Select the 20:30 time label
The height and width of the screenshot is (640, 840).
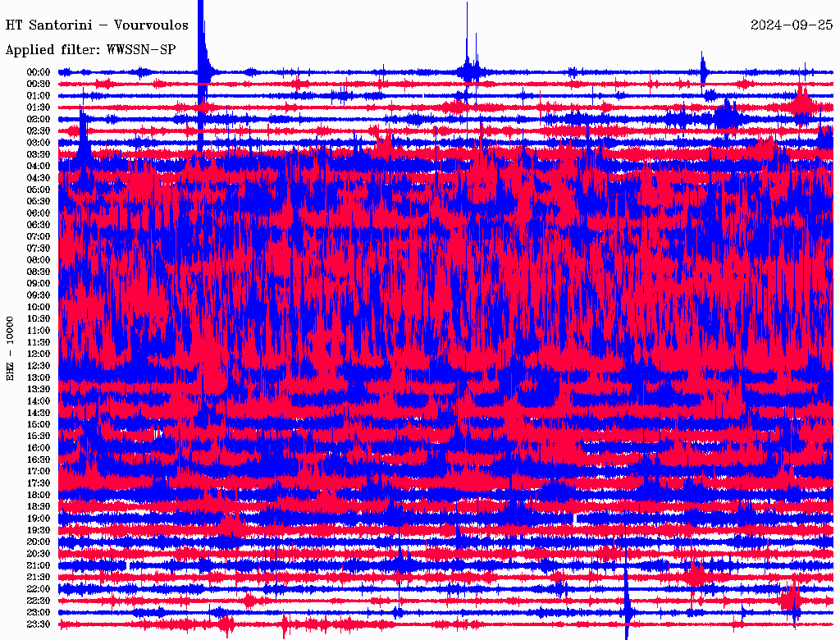(39, 554)
